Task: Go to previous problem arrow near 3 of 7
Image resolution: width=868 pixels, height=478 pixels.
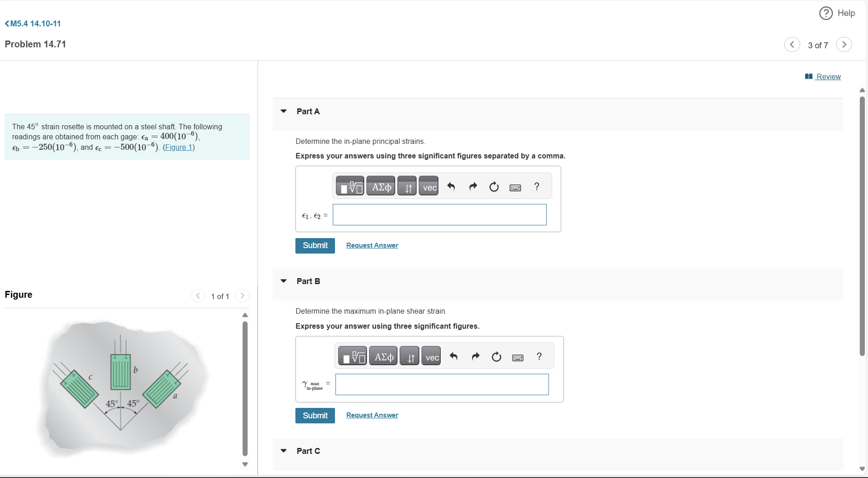Action: (792, 44)
